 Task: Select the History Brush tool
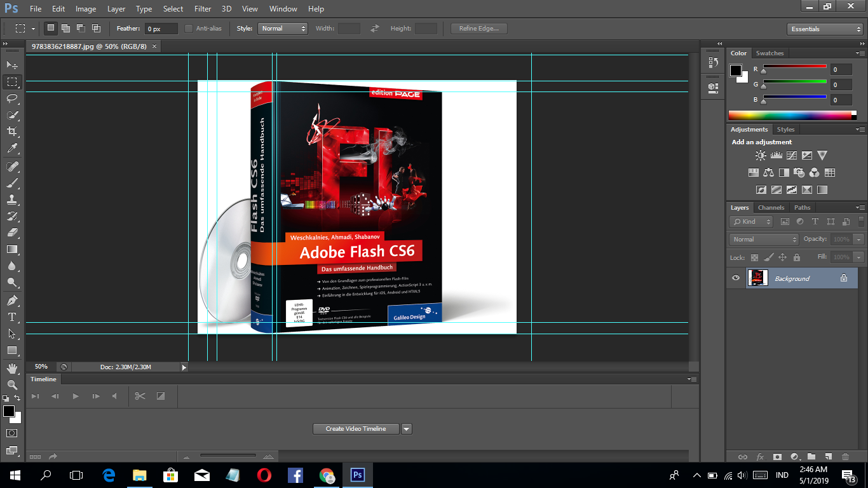tap(12, 216)
